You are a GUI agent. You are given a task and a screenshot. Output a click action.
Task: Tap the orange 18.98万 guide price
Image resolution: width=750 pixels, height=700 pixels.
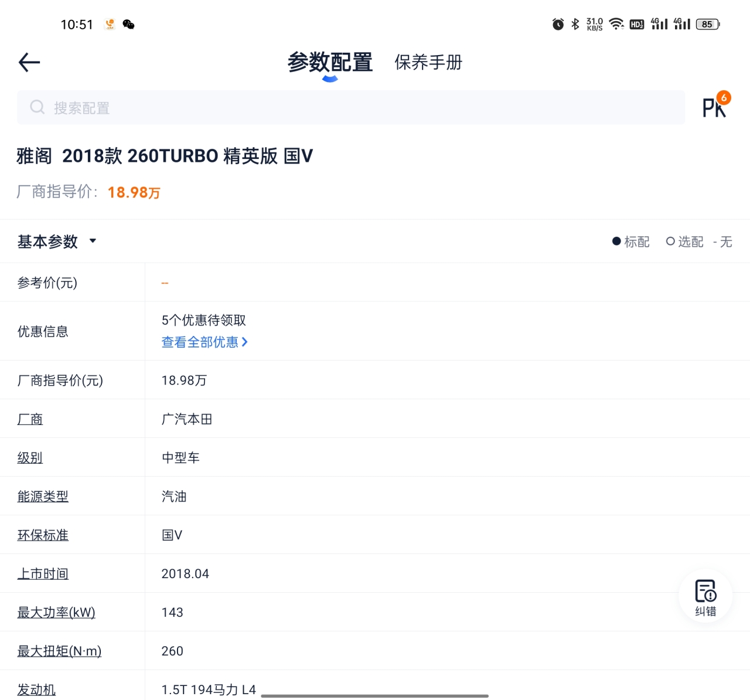coord(134,192)
